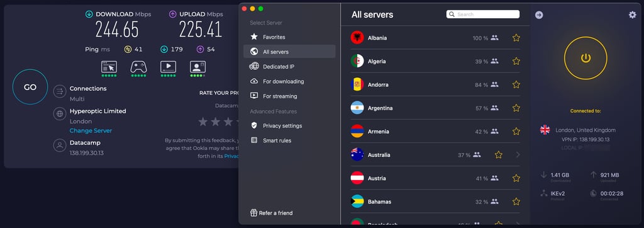Click the IKEv2 protocol icon
The width and height of the screenshot is (644, 228).
click(x=544, y=193)
